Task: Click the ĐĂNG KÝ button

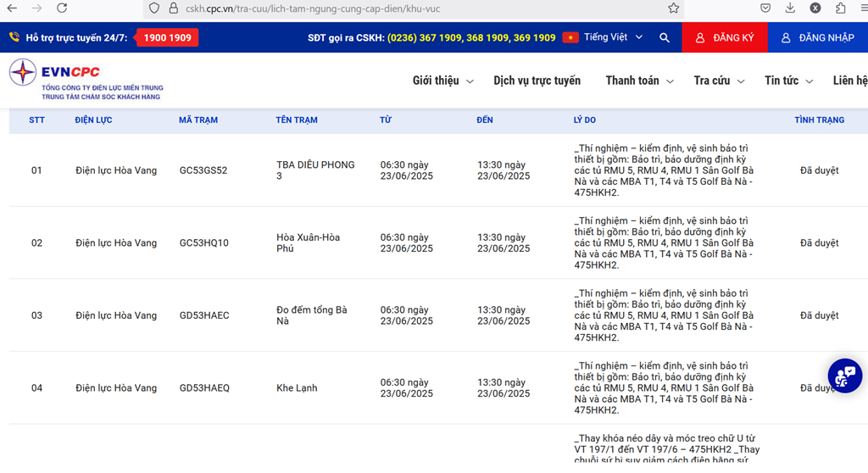Action: [x=724, y=38]
